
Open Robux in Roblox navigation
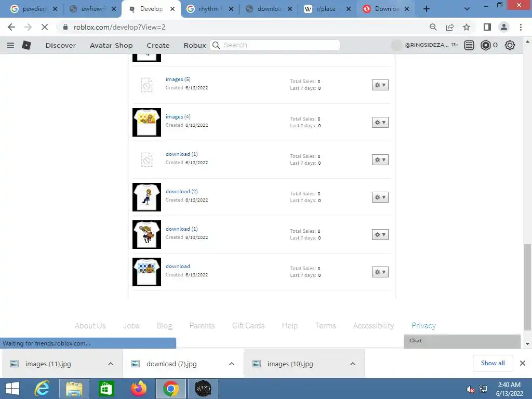click(x=195, y=46)
